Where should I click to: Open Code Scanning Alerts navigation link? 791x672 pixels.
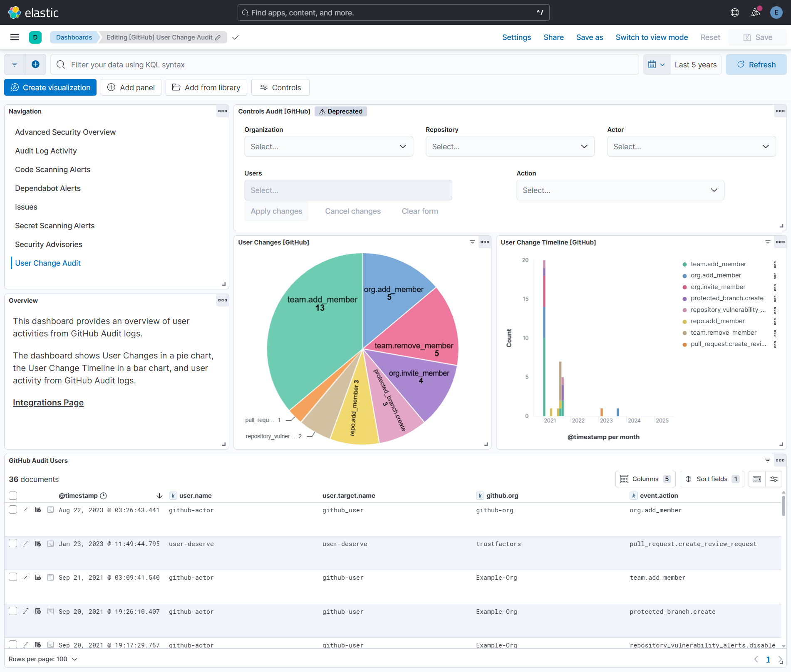tap(52, 169)
